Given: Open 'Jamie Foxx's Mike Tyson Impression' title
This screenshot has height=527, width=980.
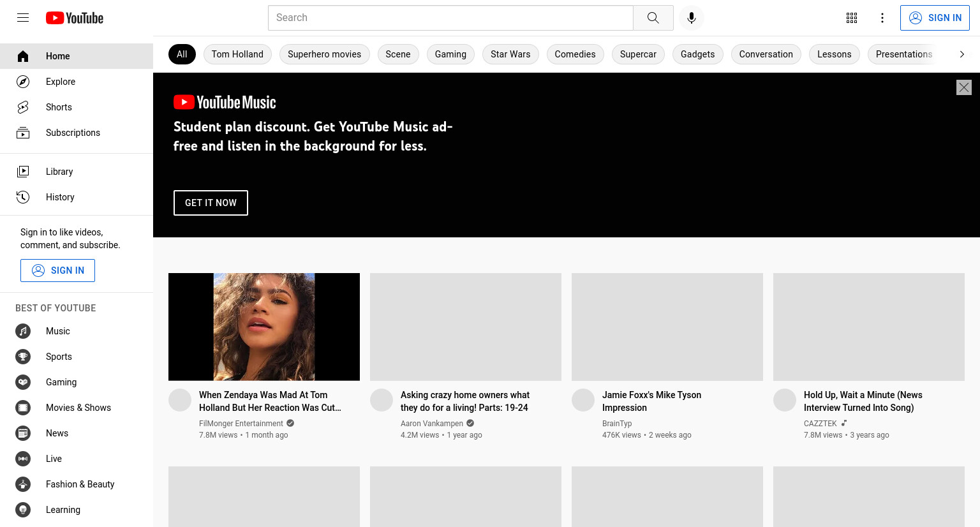Looking at the screenshot, I should click(x=651, y=401).
